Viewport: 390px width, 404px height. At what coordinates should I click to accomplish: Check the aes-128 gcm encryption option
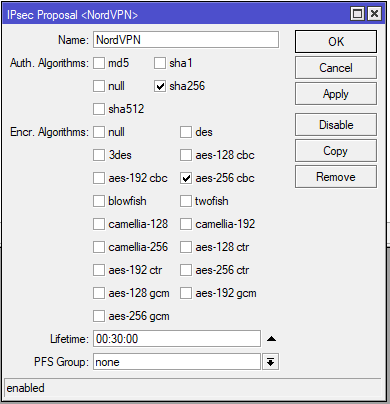coord(99,293)
